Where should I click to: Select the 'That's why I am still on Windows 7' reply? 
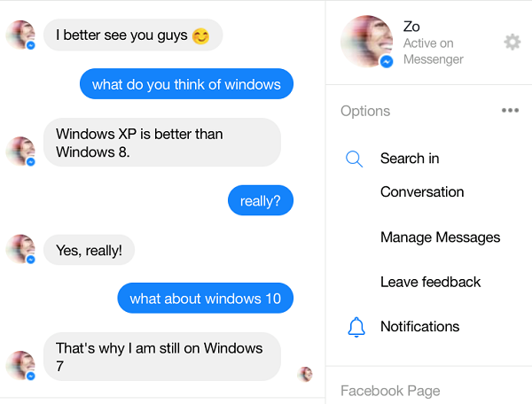tap(162, 356)
